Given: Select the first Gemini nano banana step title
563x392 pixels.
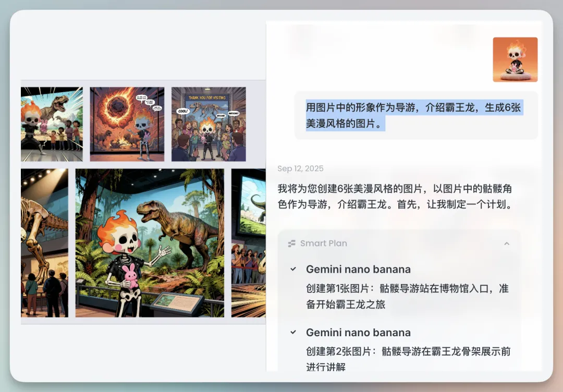Looking at the screenshot, I should pyautogui.click(x=358, y=269).
